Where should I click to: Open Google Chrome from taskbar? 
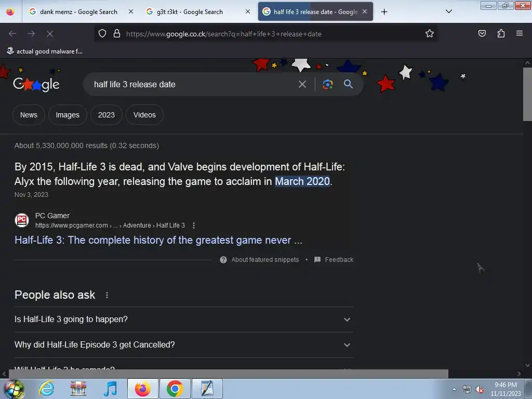[x=175, y=389]
